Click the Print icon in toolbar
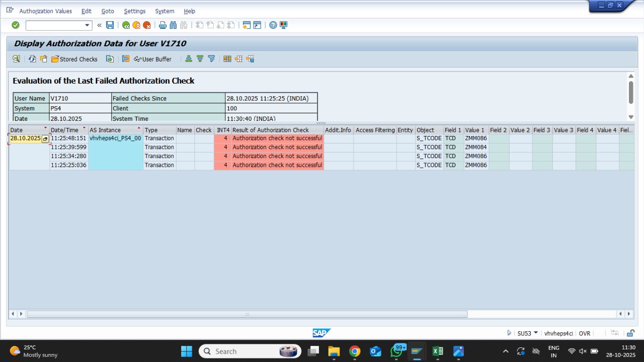Screen dimensions: 644x362 [163, 25]
